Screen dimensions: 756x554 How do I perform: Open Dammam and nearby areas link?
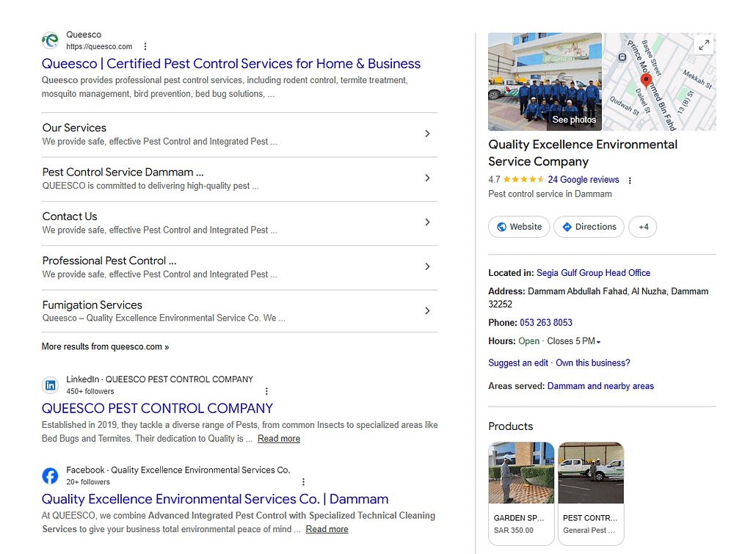600,386
